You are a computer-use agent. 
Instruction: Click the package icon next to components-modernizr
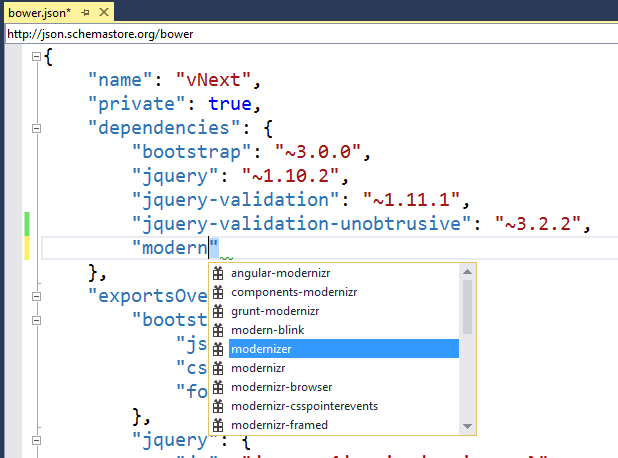(217, 292)
